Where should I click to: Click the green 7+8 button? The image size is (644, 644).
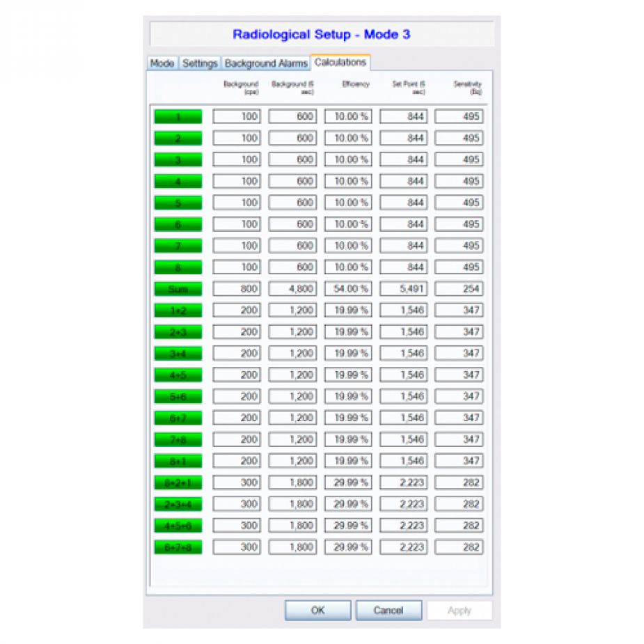tap(178, 439)
